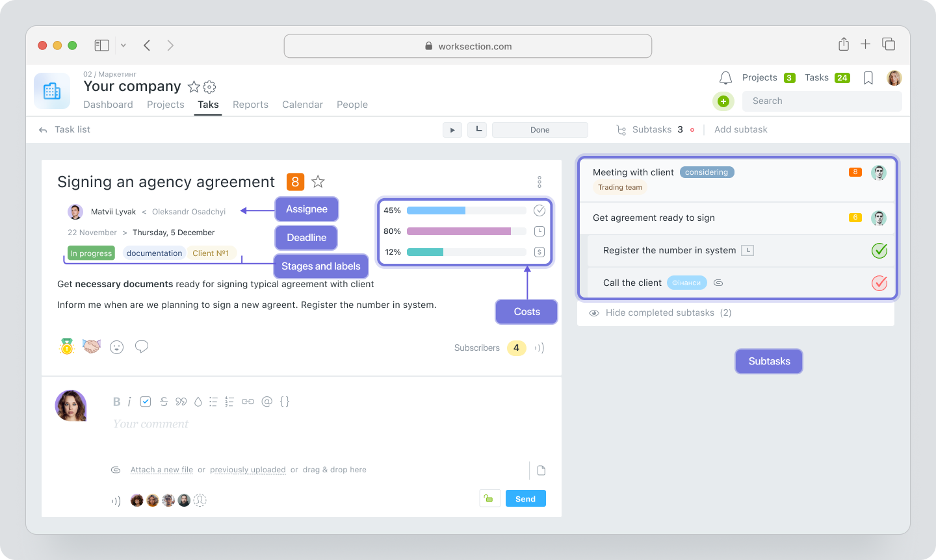Switch to the Reports tab

[x=251, y=104]
